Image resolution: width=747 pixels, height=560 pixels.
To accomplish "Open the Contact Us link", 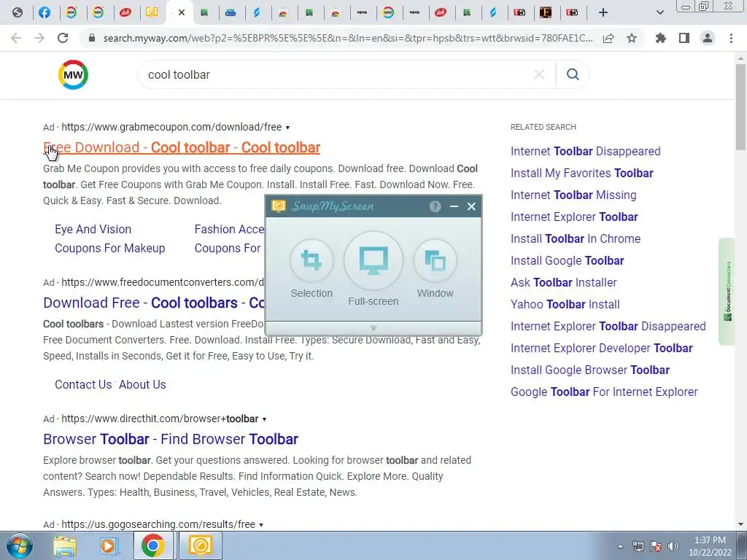I will pos(83,384).
